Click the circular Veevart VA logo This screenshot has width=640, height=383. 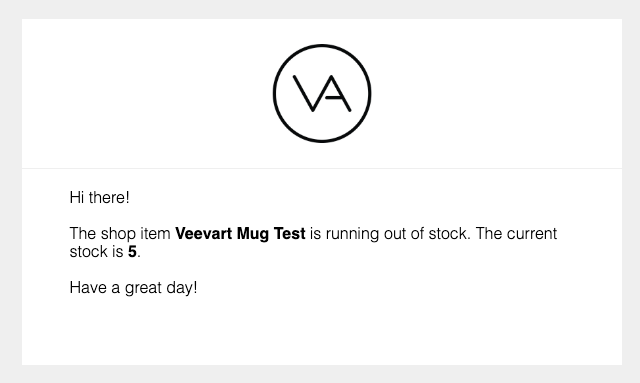click(322, 94)
